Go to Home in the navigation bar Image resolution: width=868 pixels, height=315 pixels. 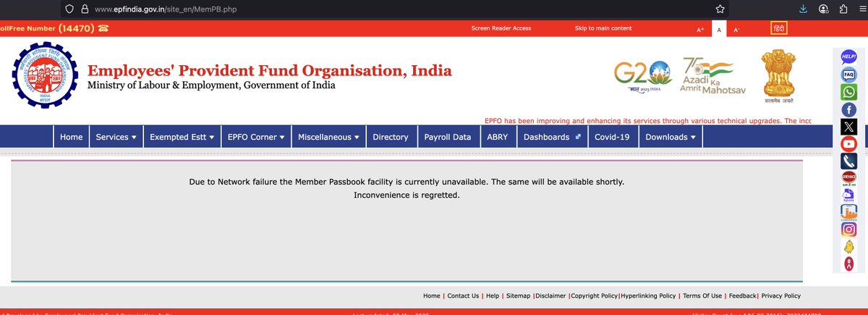[71, 137]
